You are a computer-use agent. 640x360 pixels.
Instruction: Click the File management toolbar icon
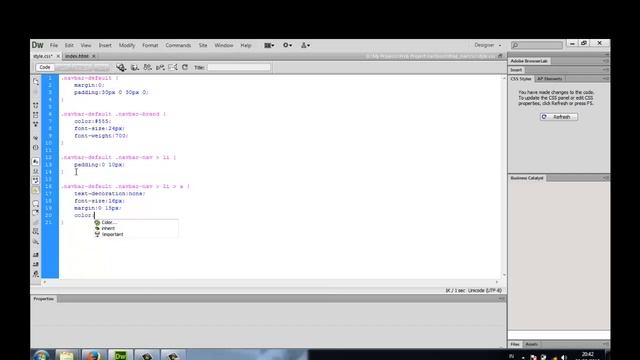click(147, 67)
